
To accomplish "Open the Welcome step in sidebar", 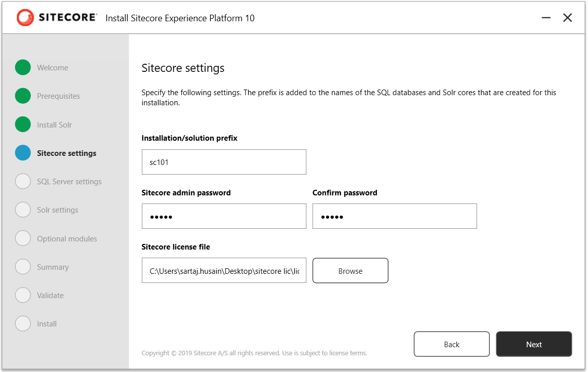I will [52, 68].
